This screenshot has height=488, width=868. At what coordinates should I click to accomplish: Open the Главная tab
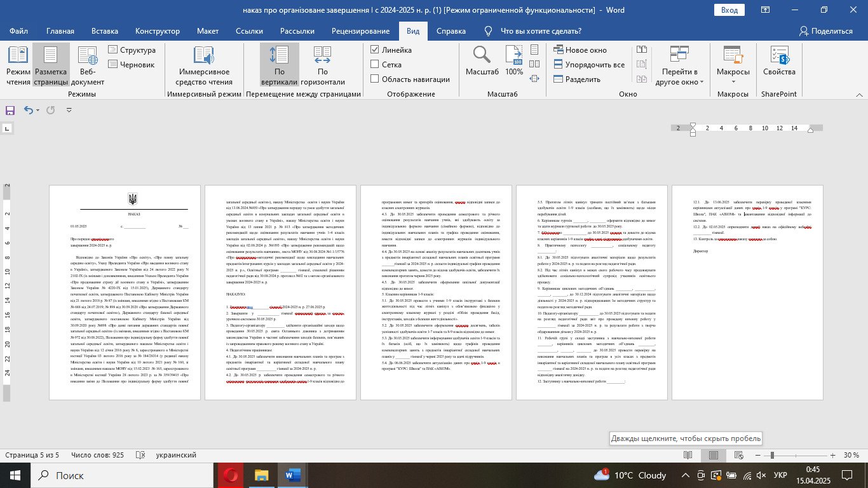tap(60, 30)
